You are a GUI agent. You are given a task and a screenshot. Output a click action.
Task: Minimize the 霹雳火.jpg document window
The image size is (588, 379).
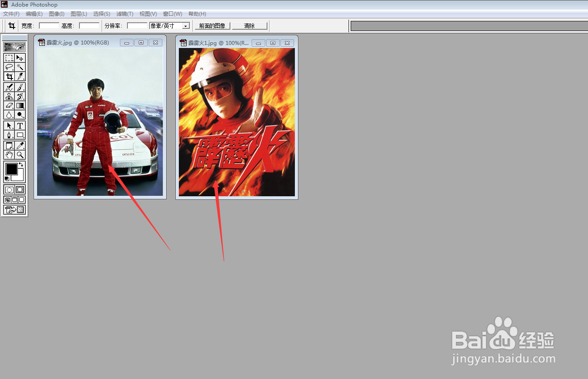126,43
